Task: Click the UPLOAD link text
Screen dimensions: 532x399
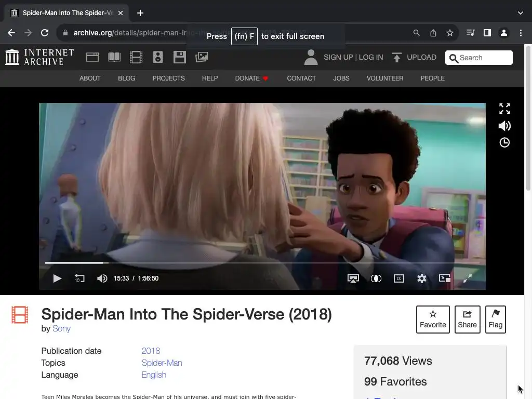Action: pyautogui.click(x=422, y=57)
